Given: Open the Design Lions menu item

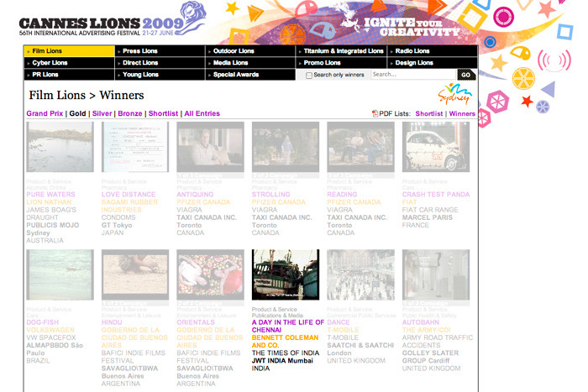Looking at the screenshot, I should coord(433,63).
